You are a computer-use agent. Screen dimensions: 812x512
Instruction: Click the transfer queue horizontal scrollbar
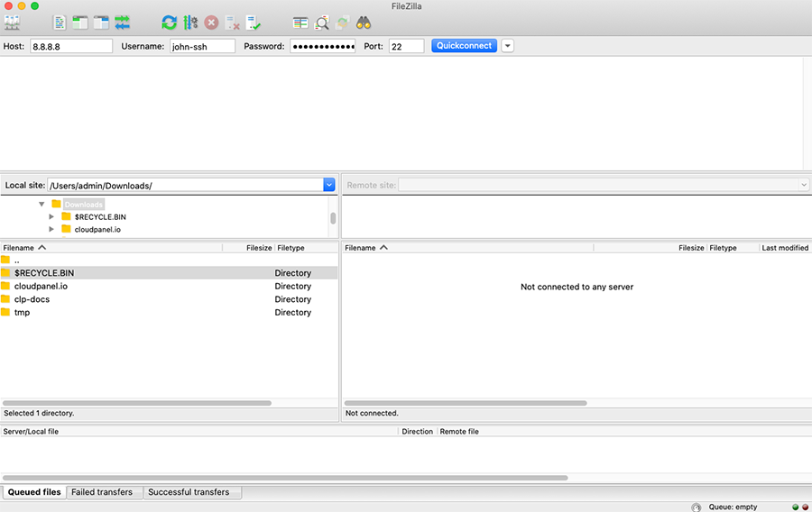coord(285,478)
